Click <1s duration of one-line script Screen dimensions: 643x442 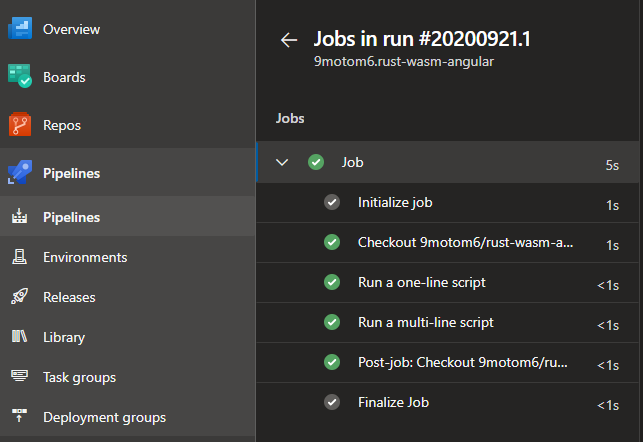(608, 285)
